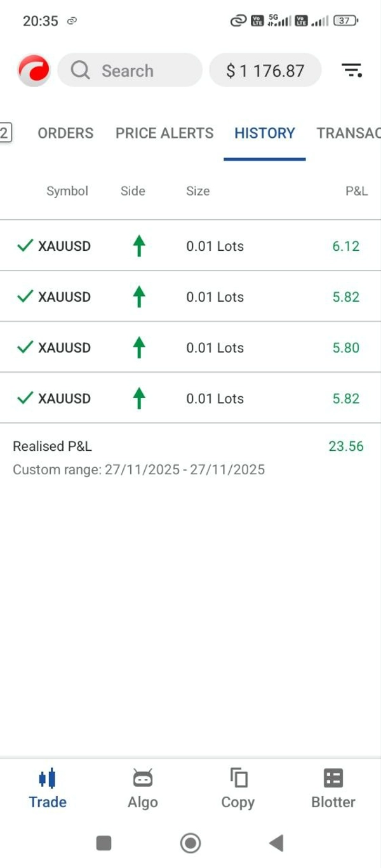Switch to the ORDERS tab
Image resolution: width=381 pixels, height=868 pixels.
point(65,133)
